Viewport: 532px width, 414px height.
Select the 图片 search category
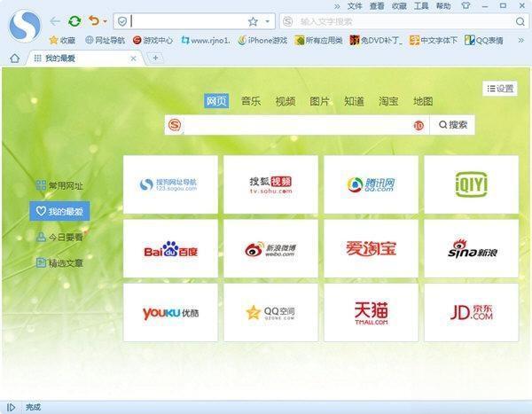pos(319,101)
